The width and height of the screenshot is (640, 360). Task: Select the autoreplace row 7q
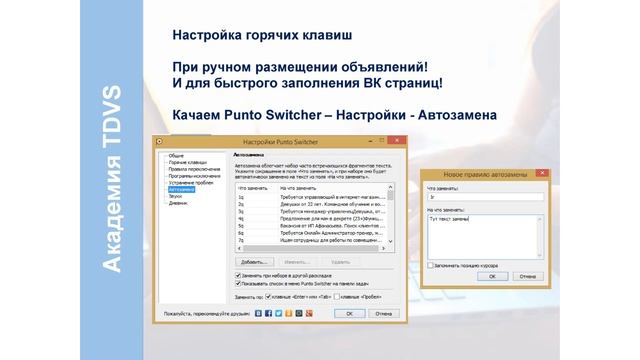311,240
